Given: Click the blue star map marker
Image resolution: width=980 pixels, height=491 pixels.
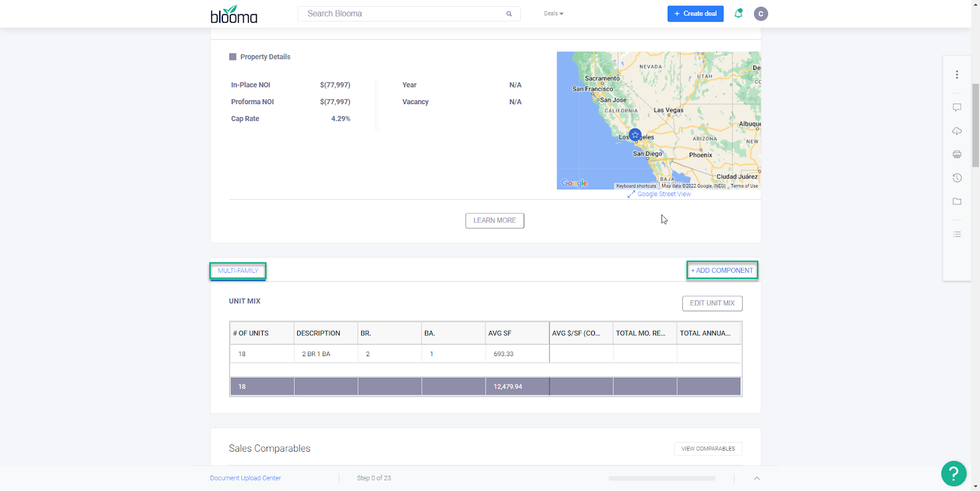Looking at the screenshot, I should click(635, 134).
